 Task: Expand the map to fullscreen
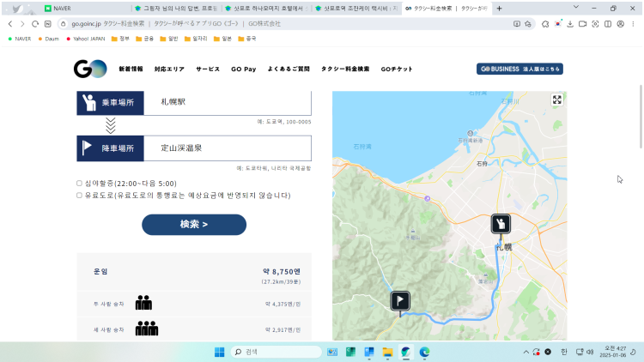557,100
